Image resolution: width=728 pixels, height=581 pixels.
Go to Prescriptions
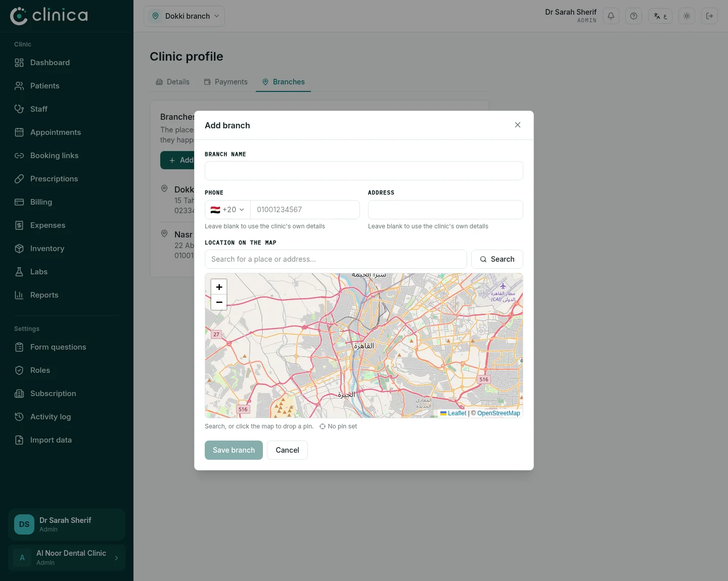67,179
